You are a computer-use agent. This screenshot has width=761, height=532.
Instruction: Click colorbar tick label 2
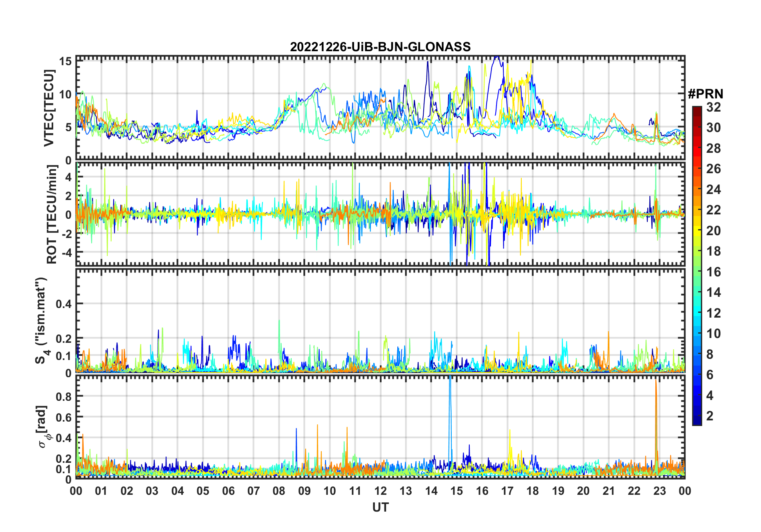pyautogui.click(x=710, y=416)
